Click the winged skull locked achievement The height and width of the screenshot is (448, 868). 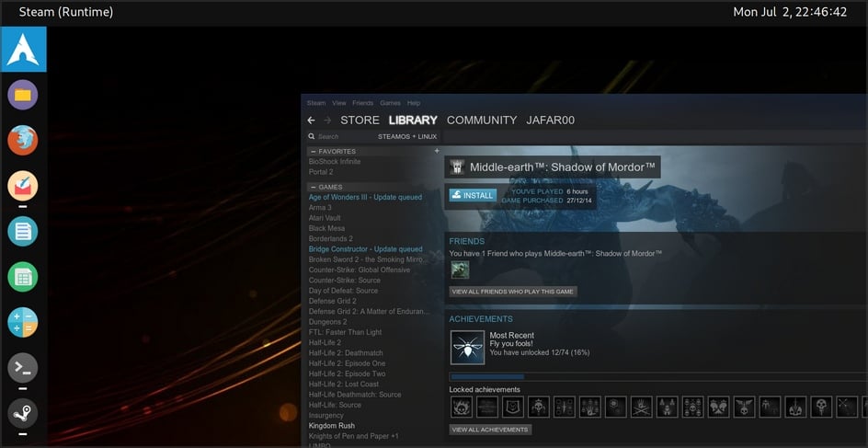click(745, 407)
